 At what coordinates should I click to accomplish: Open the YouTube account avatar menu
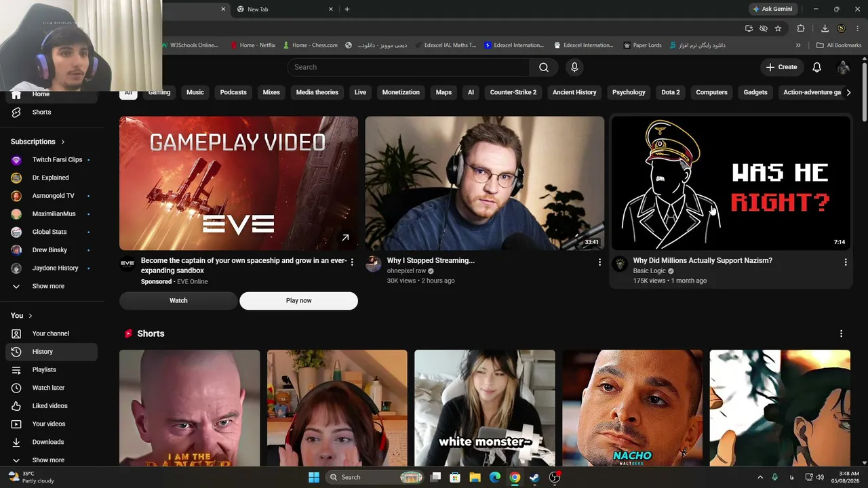click(844, 67)
